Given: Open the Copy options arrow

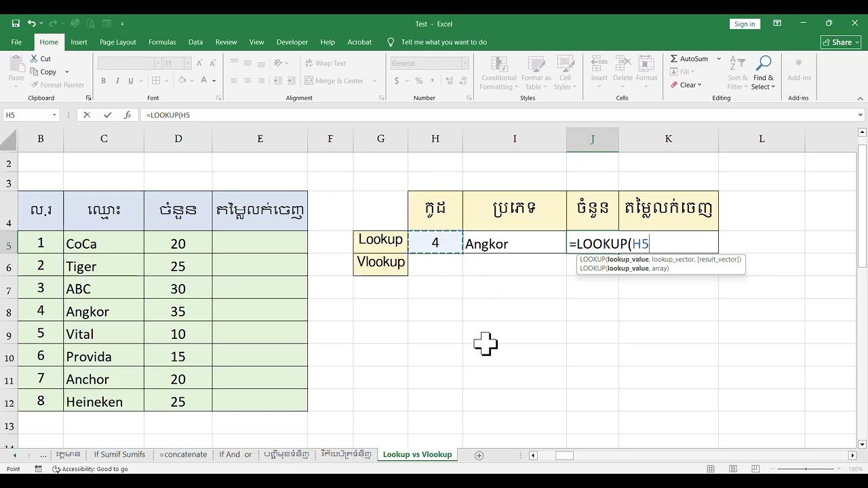Looking at the screenshot, I should (x=66, y=72).
